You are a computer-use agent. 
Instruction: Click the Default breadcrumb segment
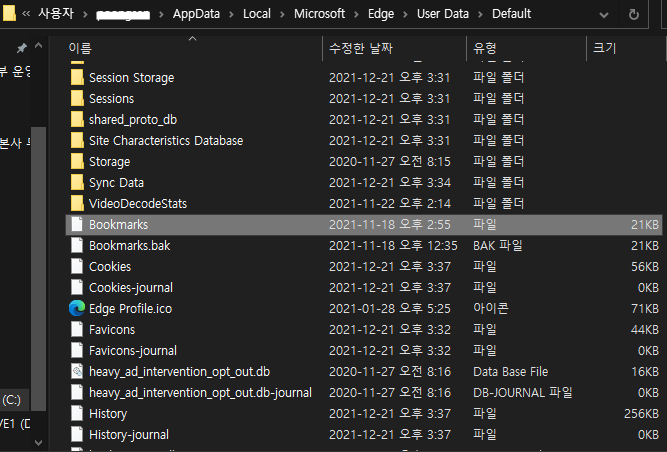point(512,14)
